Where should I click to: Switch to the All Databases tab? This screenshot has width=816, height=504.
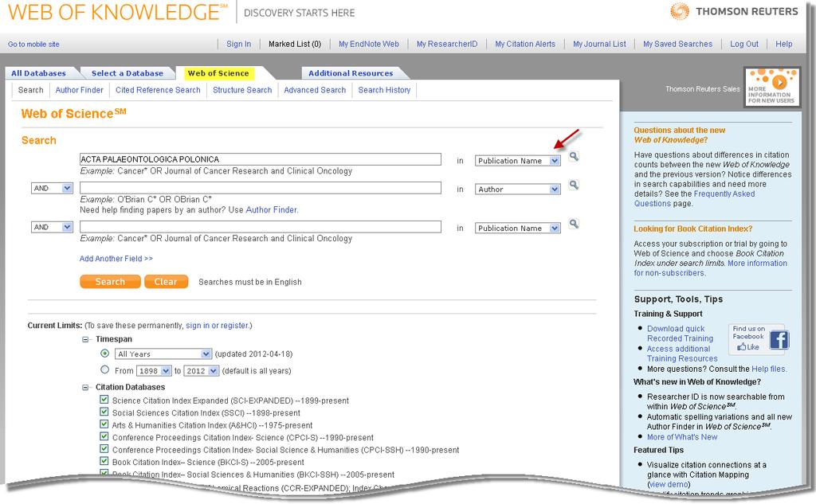pos(39,73)
